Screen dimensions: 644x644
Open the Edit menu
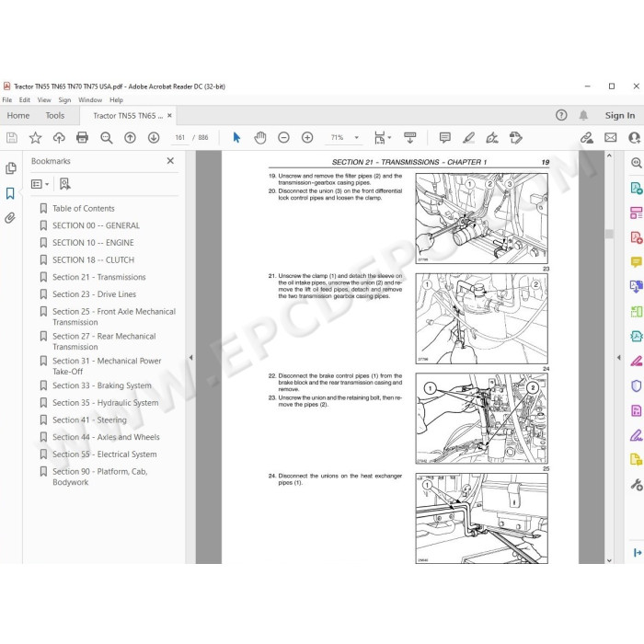(x=25, y=99)
